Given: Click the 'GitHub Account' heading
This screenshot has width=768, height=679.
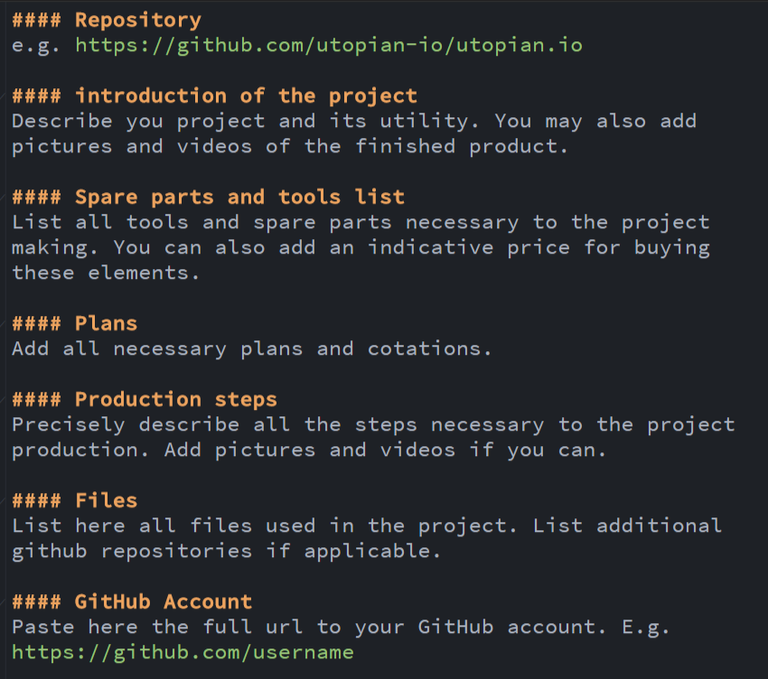Looking at the screenshot, I should point(163,601).
